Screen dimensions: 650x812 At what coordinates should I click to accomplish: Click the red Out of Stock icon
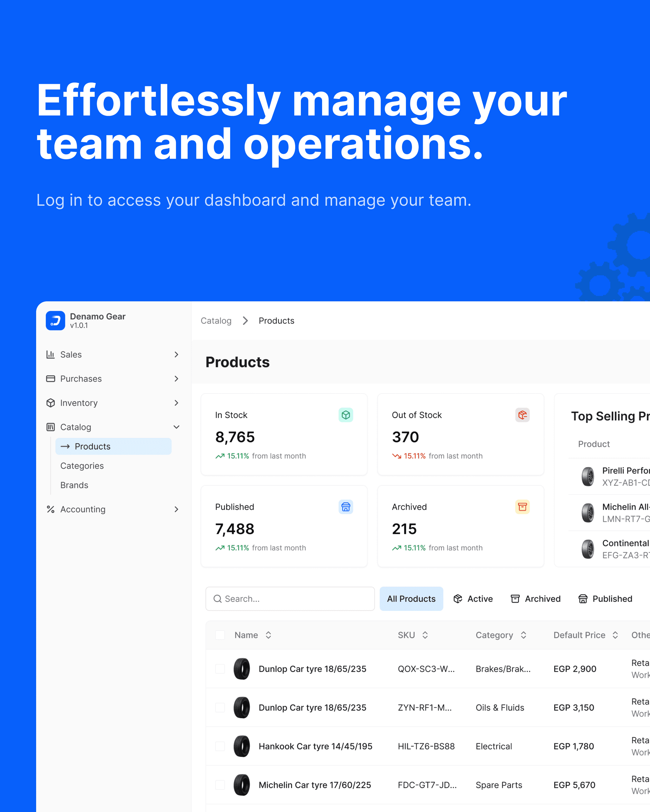522,415
